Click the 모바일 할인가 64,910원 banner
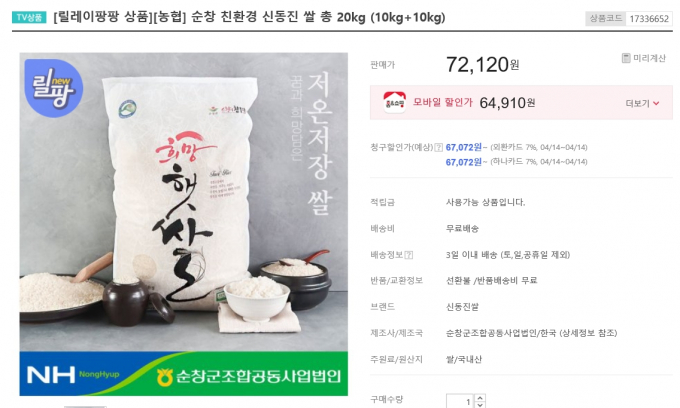This screenshot has height=408, width=680. pos(521,103)
